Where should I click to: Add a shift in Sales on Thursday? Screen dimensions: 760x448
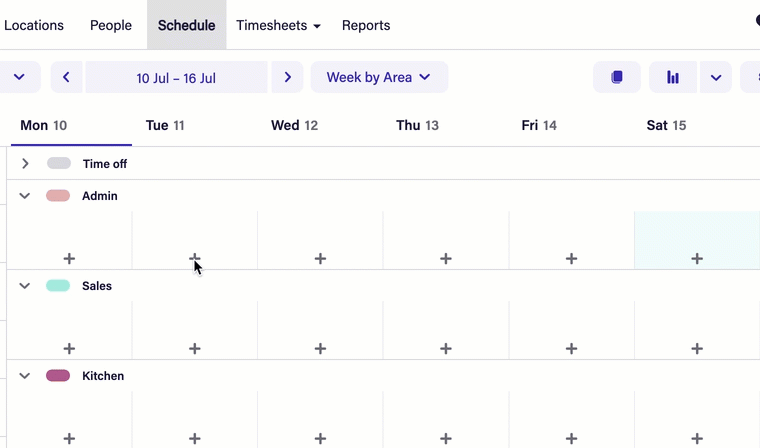[x=446, y=349]
